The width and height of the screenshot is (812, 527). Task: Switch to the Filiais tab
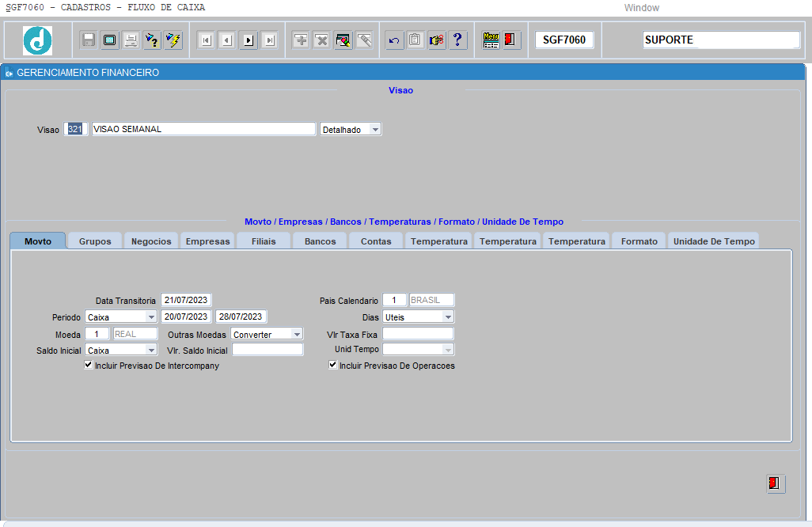coord(264,241)
